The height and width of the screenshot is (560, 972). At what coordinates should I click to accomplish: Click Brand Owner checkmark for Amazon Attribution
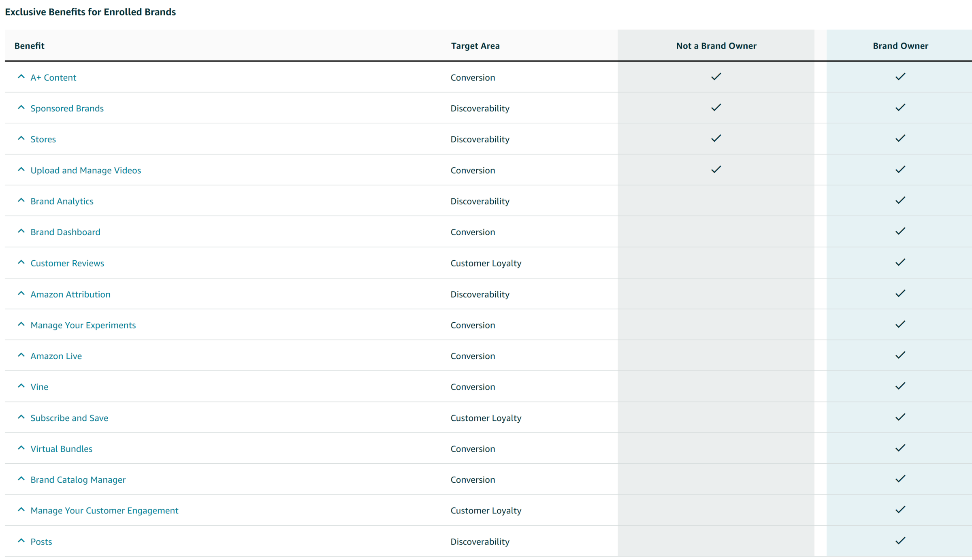[900, 293]
